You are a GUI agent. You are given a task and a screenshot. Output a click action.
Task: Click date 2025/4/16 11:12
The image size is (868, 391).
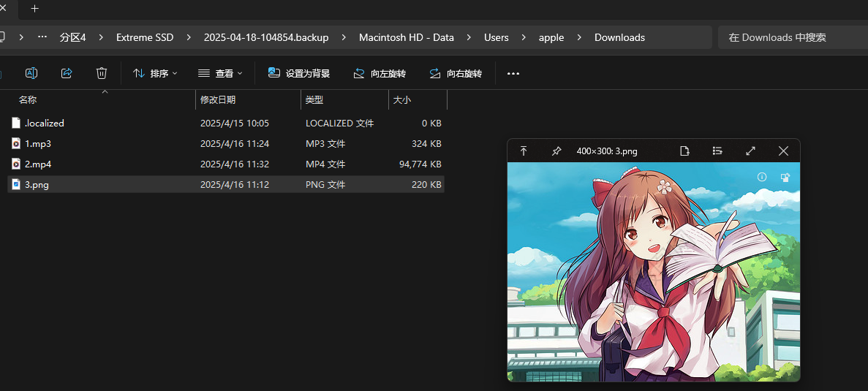click(x=235, y=185)
